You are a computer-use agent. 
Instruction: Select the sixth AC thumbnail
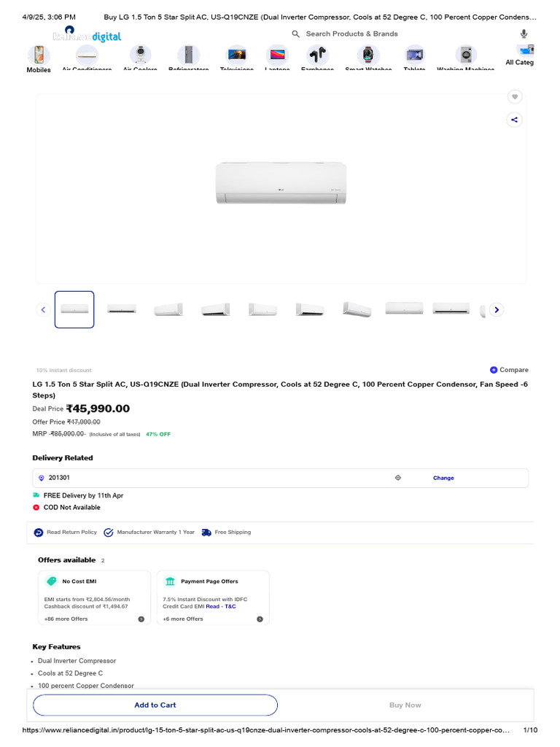[310, 309]
